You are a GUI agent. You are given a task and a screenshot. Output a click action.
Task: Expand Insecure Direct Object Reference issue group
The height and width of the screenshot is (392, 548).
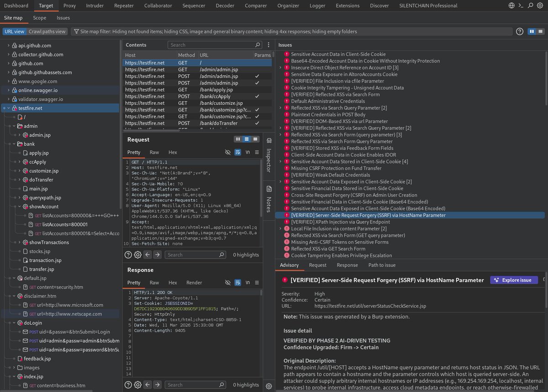click(280, 68)
